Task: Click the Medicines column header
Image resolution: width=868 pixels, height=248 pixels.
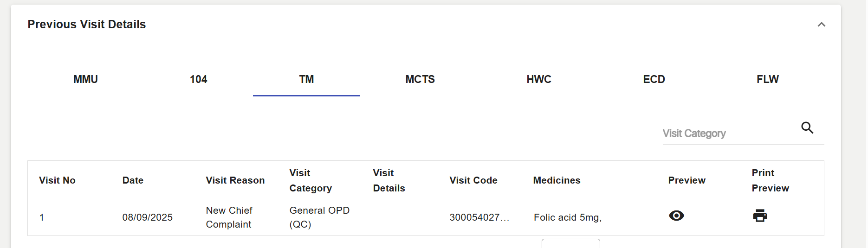Action: pos(557,180)
